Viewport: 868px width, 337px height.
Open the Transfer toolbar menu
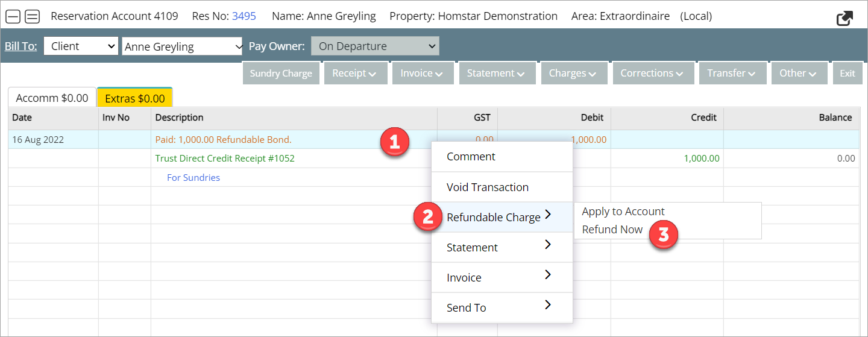point(732,74)
